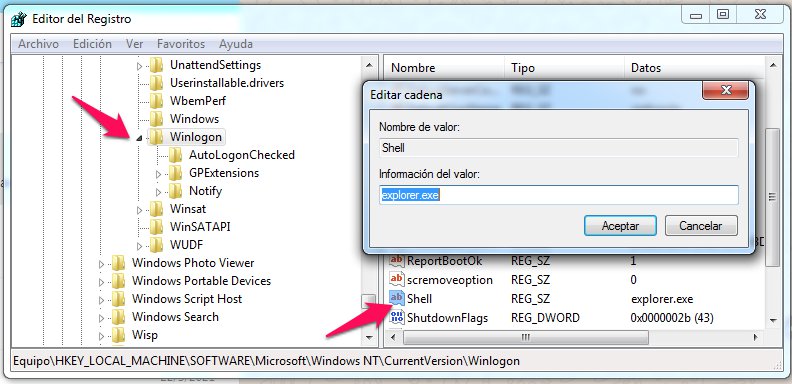Click the values pane horizontal scrollbar thumb
The image size is (792, 384).
coord(525,337)
